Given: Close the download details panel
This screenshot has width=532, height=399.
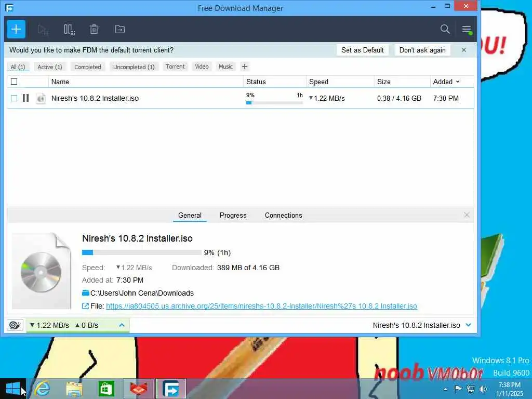Looking at the screenshot, I should click(467, 215).
